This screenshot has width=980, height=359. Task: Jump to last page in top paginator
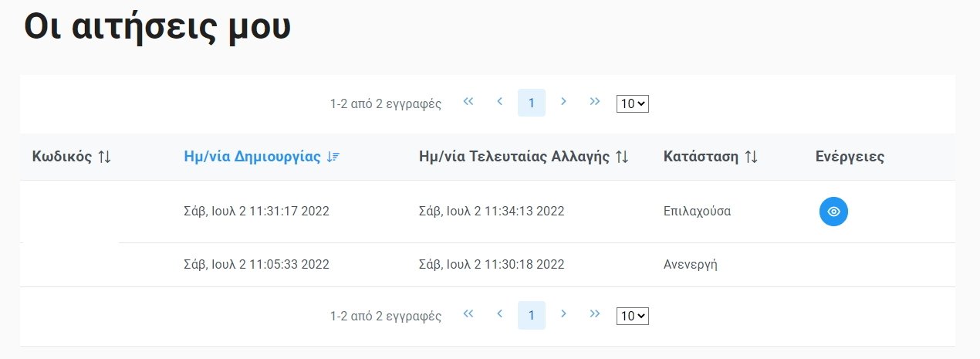595,102
